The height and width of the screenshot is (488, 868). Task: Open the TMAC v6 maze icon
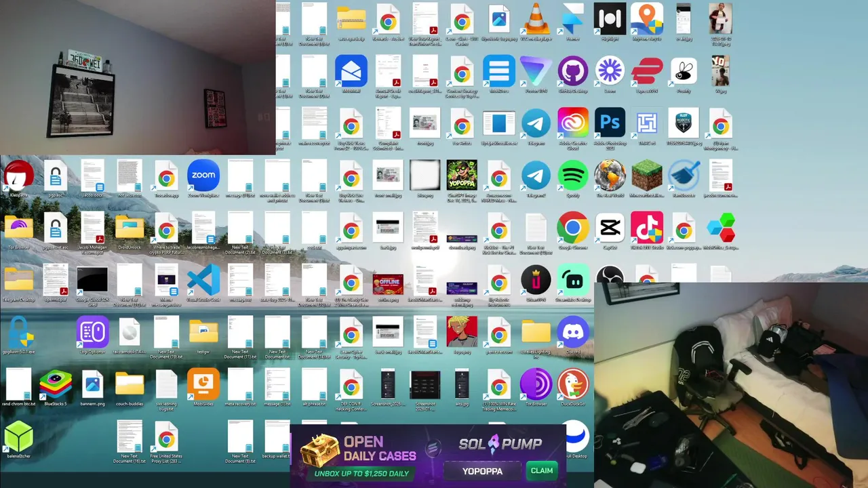(647, 123)
